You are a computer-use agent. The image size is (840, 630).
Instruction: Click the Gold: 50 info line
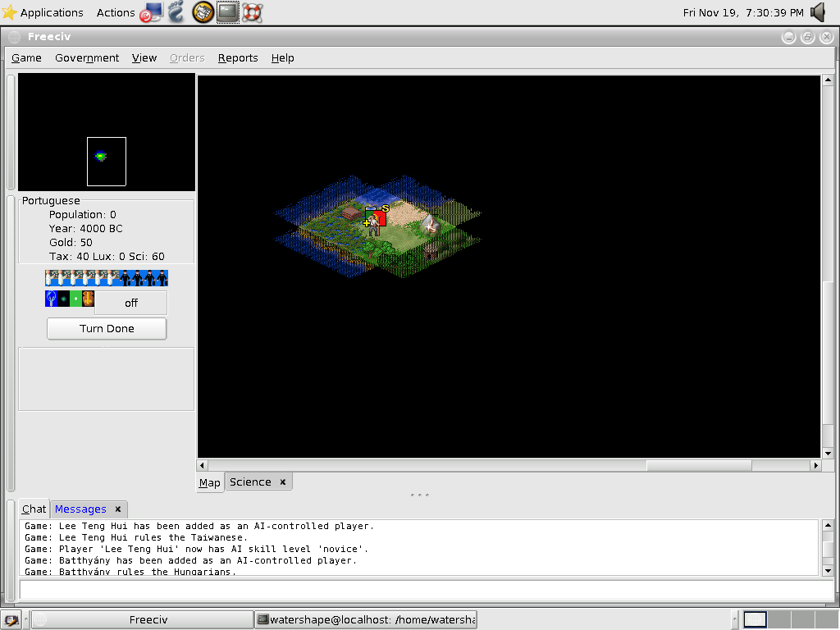pos(71,242)
